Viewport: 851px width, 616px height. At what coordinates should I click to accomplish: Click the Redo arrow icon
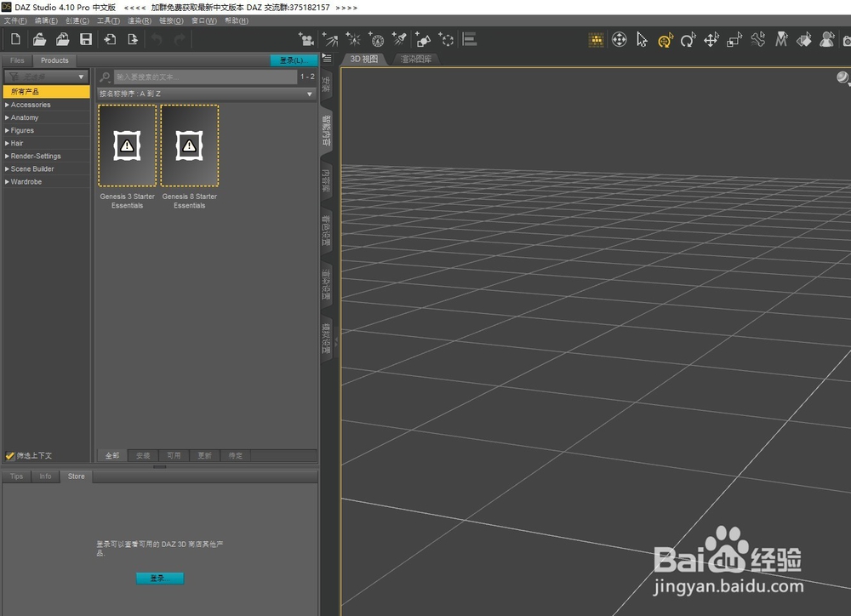click(x=180, y=39)
